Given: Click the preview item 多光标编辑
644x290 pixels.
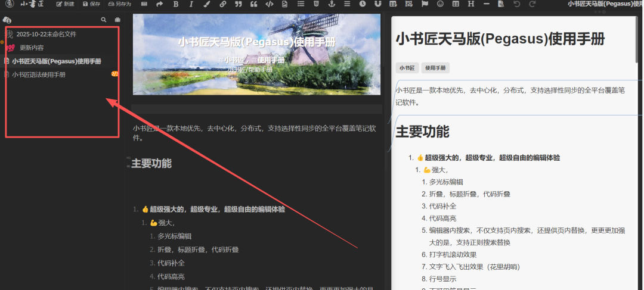Looking at the screenshot, I should (446, 182).
